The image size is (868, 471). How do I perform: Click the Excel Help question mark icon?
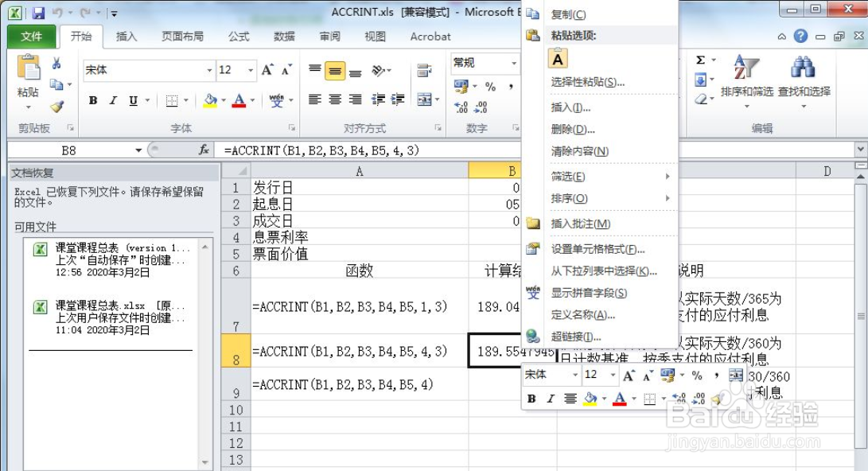click(x=800, y=36)
